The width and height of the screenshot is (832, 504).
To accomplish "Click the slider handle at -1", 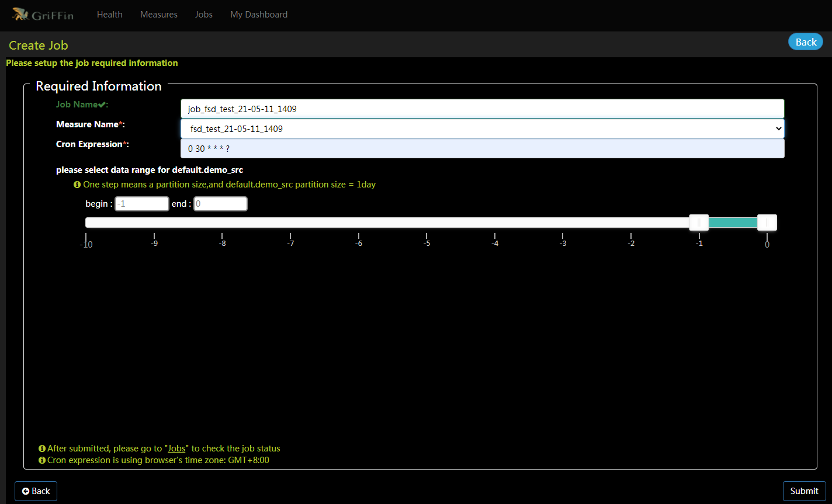I will pyautogui.click(x=699, y=223).
